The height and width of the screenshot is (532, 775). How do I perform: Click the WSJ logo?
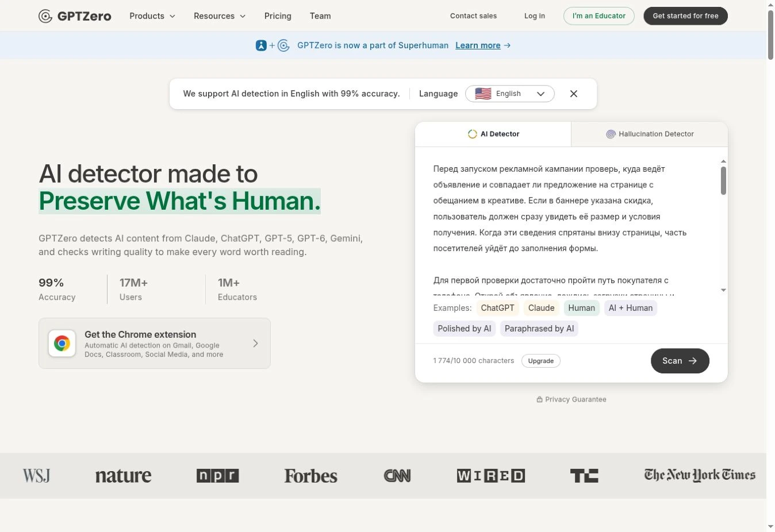pos(36,476)
